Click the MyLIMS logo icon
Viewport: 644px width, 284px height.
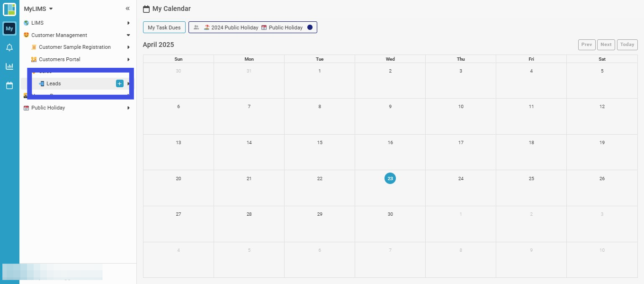[x=9, y=9]
